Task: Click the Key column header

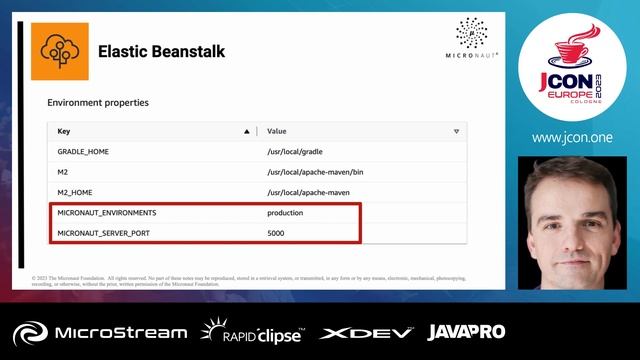Action: 64,131
